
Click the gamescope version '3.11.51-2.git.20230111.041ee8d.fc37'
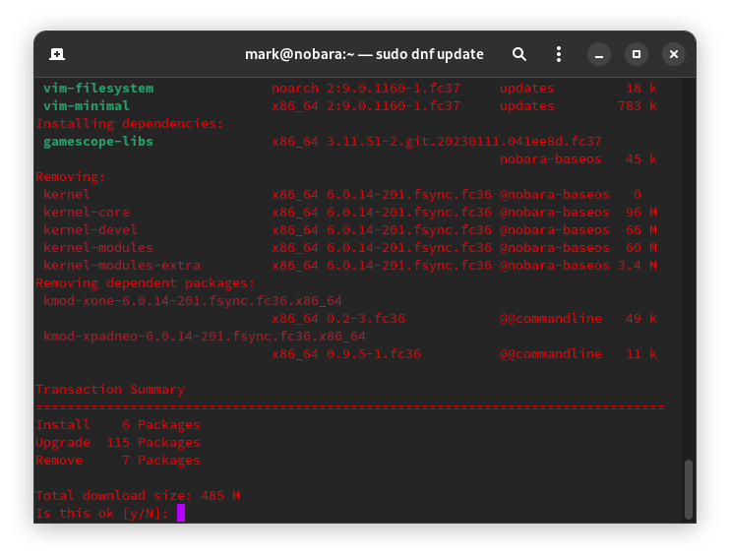[x=464, y=141]
